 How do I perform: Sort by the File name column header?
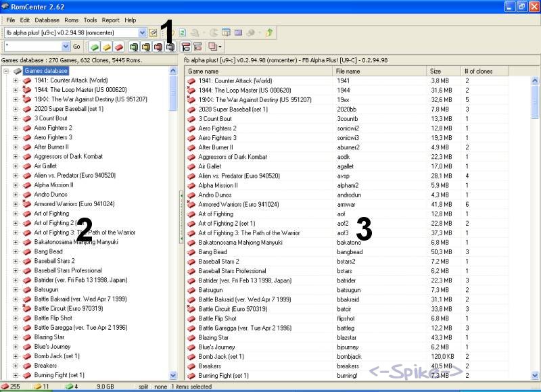tap(379, 72)
